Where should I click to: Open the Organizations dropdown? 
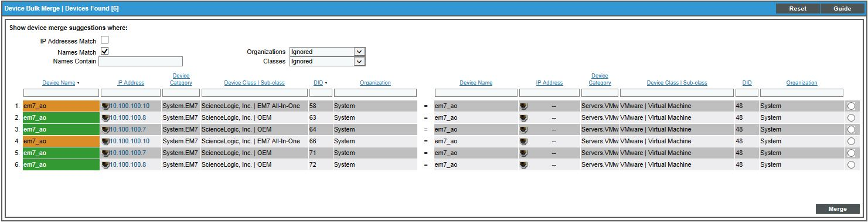click(327, 52)
